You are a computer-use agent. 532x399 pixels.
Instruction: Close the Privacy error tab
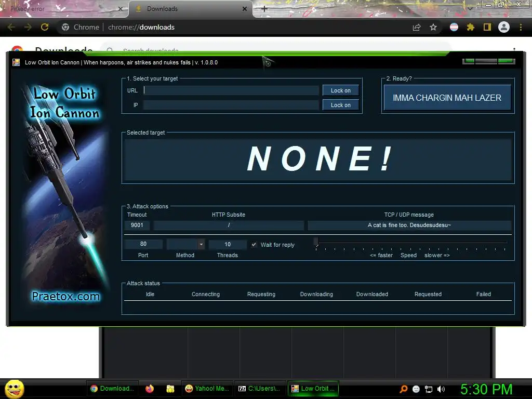120,9
